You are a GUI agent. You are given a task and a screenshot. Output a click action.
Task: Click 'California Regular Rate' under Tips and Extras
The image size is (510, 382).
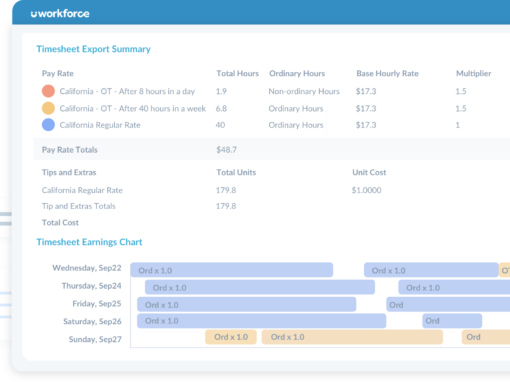(x=82, y=190)
